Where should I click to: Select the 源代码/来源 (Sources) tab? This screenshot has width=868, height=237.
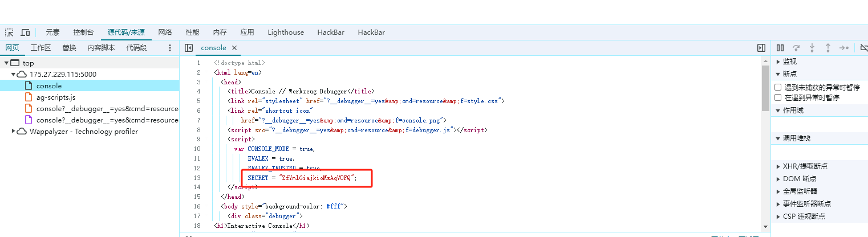[x=126, y=32]
